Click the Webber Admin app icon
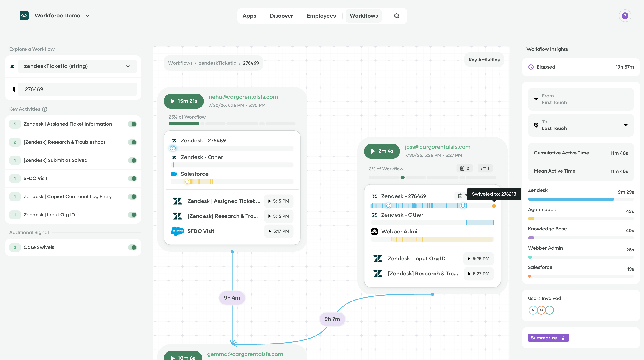Screen dimensions: 644x360 pyautogui.click(x=374, y=232)
